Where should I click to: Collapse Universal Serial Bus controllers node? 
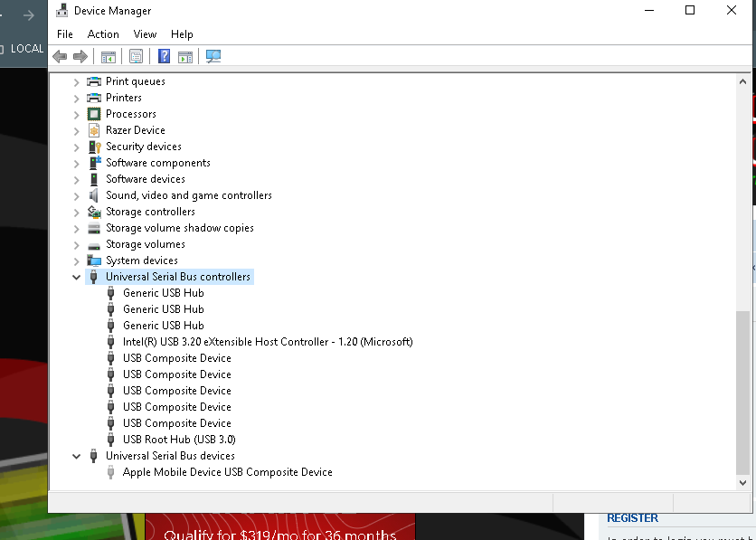[76, 277]
